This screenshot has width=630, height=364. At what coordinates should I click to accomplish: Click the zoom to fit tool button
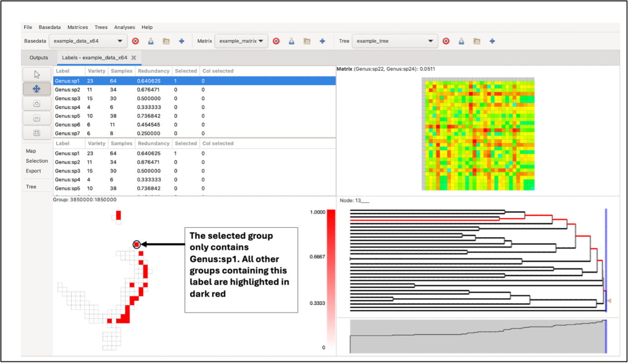[37, 133]
